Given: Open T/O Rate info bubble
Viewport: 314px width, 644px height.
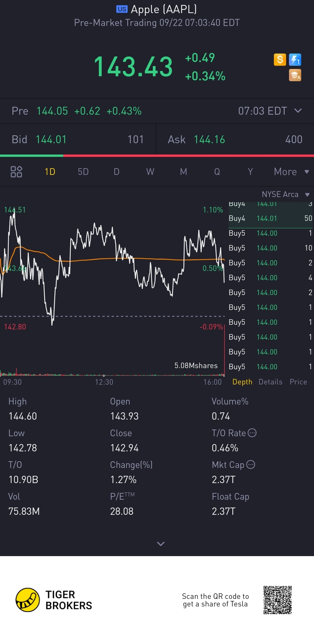Looking at the screenshot, I should click(x=252, y=433).
